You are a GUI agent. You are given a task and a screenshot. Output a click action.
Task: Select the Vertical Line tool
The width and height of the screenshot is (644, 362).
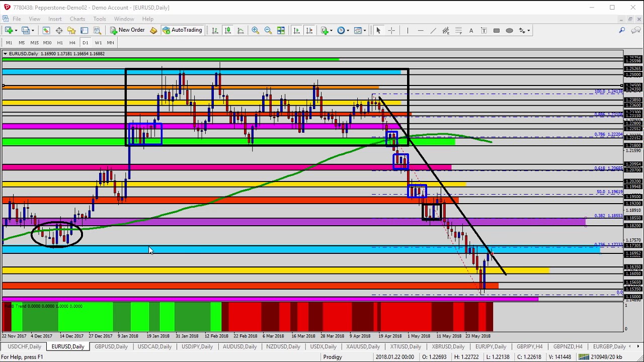pos(408,30)
